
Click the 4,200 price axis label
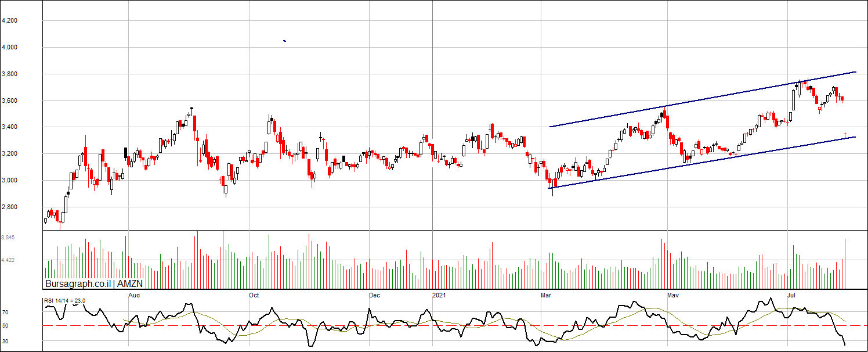(9, 21)
